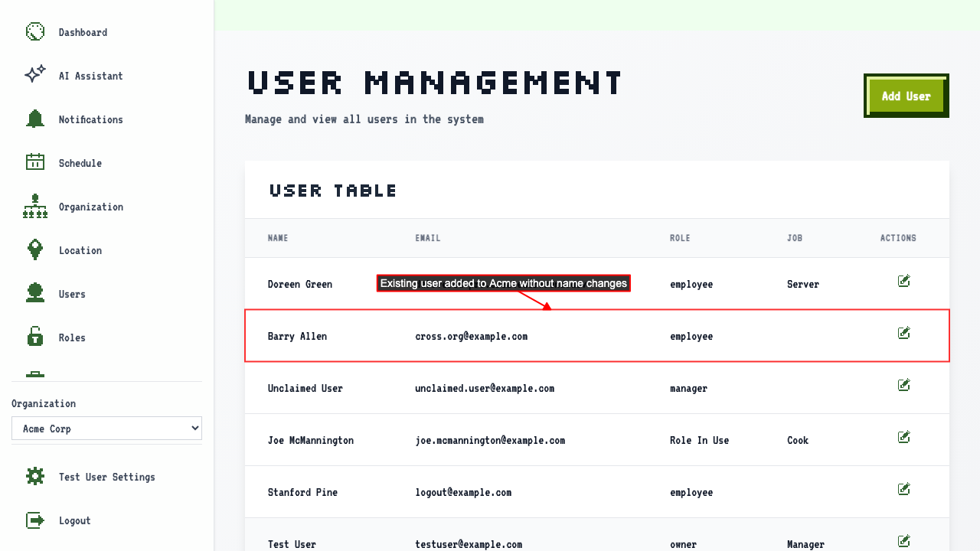
Task: Click the Add User button
Action: (x=906, y=96)
